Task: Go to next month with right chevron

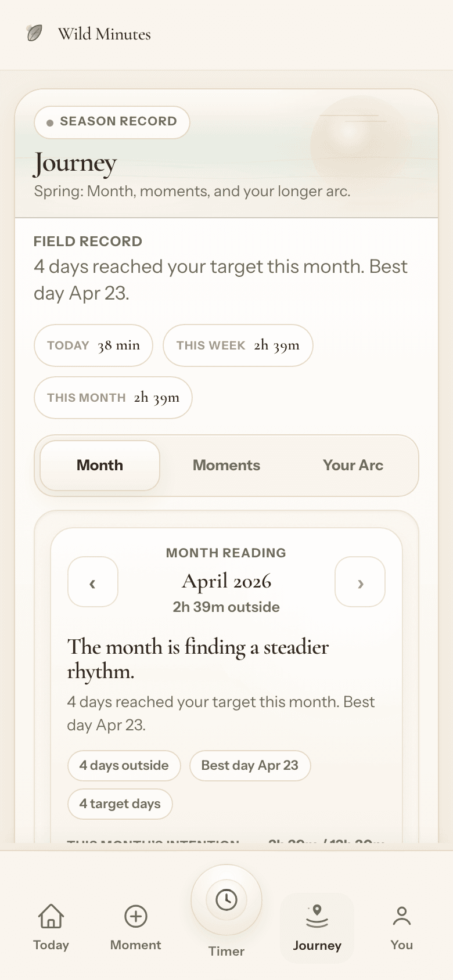Action: 360,582
